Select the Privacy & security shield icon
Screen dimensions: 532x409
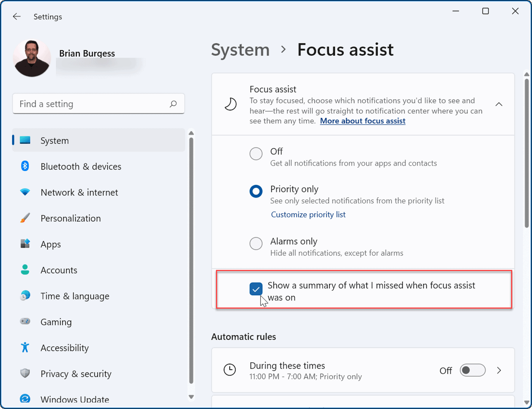click(x=25, y=373)
